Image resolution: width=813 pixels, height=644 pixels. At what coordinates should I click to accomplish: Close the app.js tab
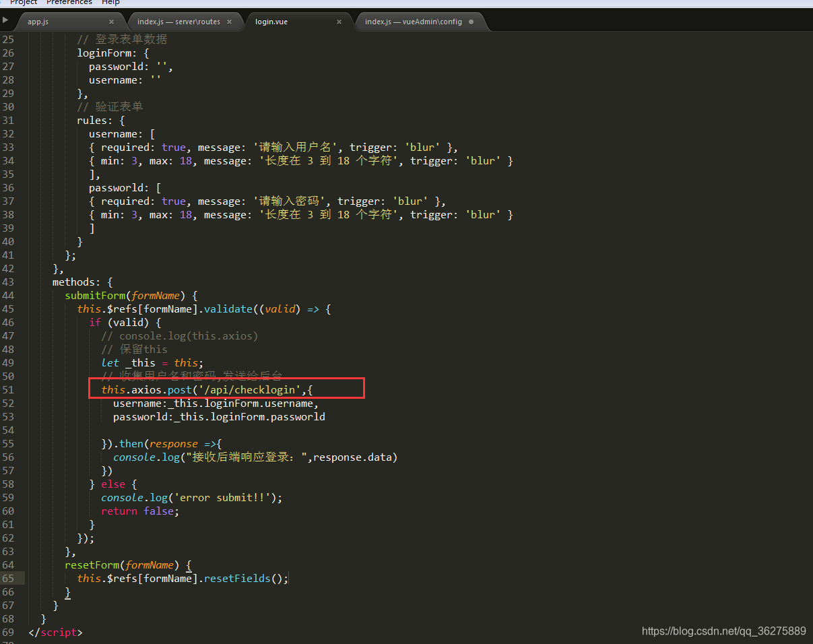(112, 22)
